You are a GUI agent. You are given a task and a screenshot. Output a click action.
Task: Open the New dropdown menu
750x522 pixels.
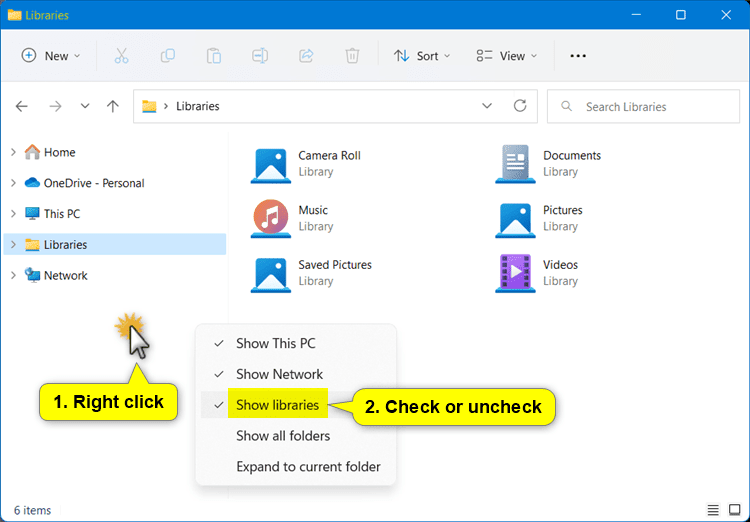click(x=51, y=56)
